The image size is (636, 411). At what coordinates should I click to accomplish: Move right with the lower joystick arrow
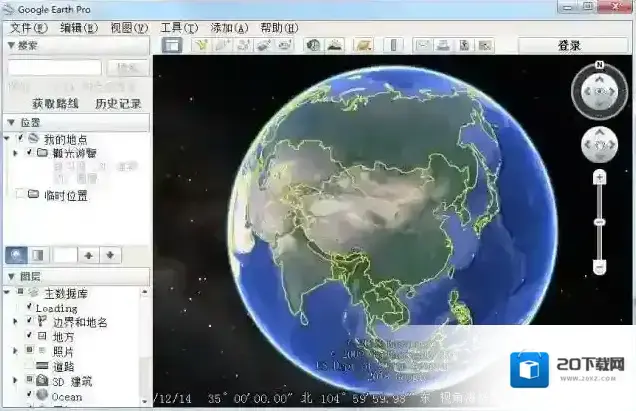point(612,144)
